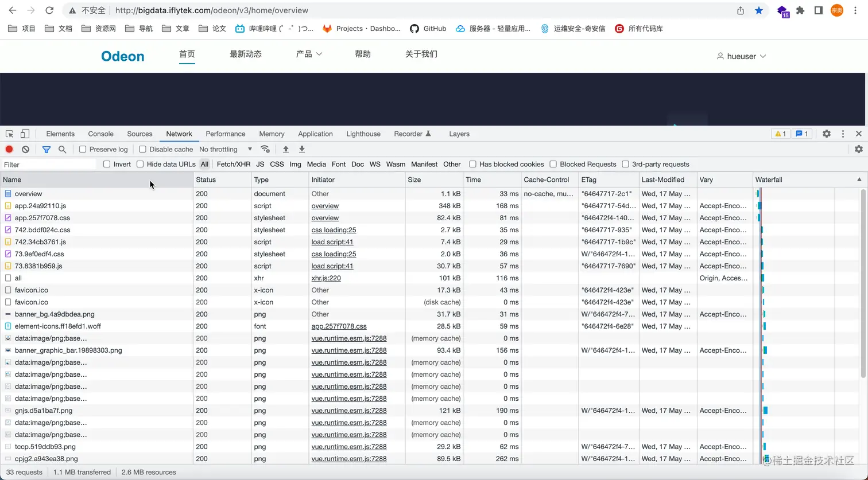Expand the 产品 menu dropdown
868x480 pixels.
[309, 54]
